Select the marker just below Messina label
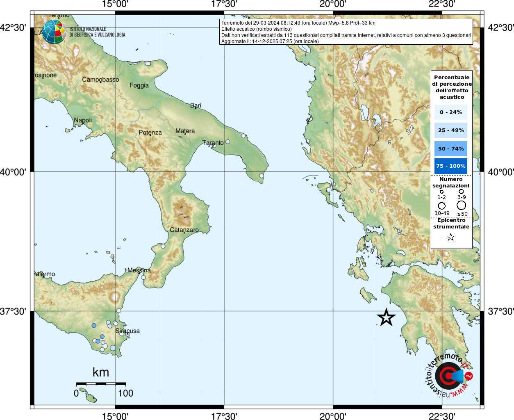514x420 pixels. pyautogui.click(x=143, y=278)
